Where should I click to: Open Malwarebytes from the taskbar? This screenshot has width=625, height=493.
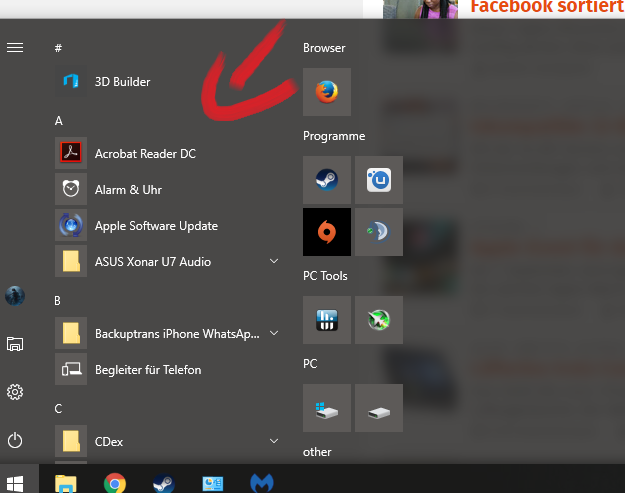(262, 483)
